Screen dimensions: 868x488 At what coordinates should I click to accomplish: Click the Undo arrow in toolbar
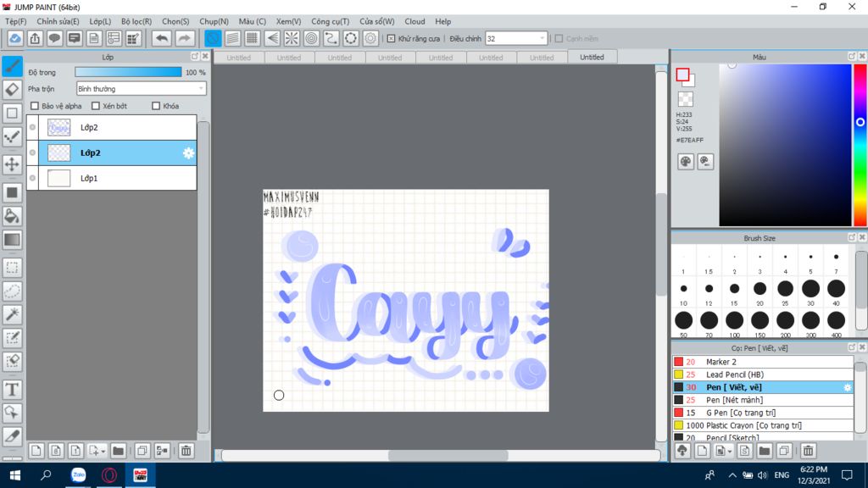click(162, 38)
